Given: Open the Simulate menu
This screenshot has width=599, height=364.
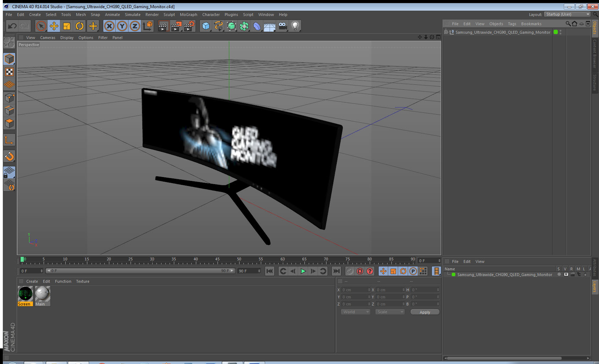Looking at the screenshot, I should coord(133,15).
